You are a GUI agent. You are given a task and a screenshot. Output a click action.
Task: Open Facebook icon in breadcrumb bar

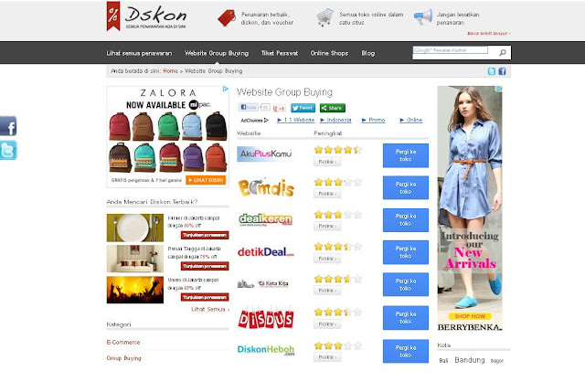(502, 71)
